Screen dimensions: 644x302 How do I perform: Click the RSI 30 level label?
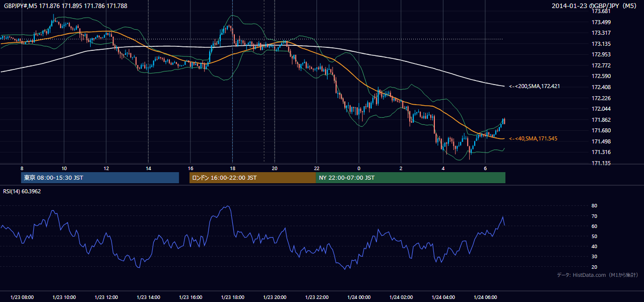(594, 256)
